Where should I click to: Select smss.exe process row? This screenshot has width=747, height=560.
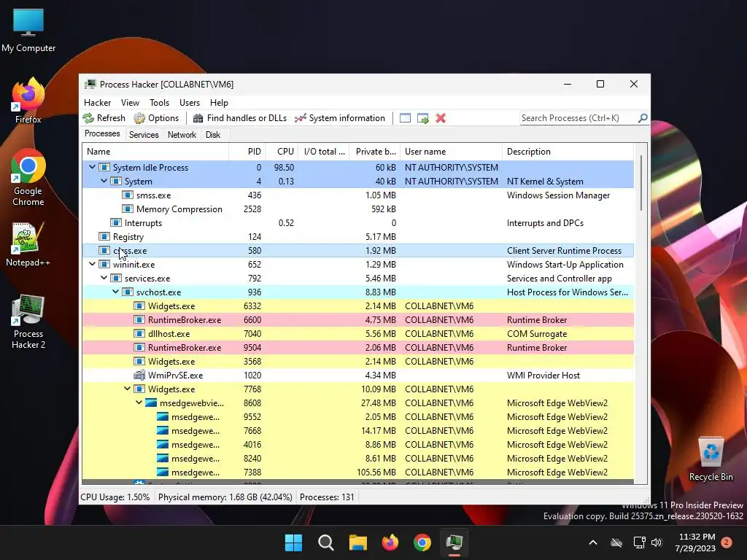357,195
